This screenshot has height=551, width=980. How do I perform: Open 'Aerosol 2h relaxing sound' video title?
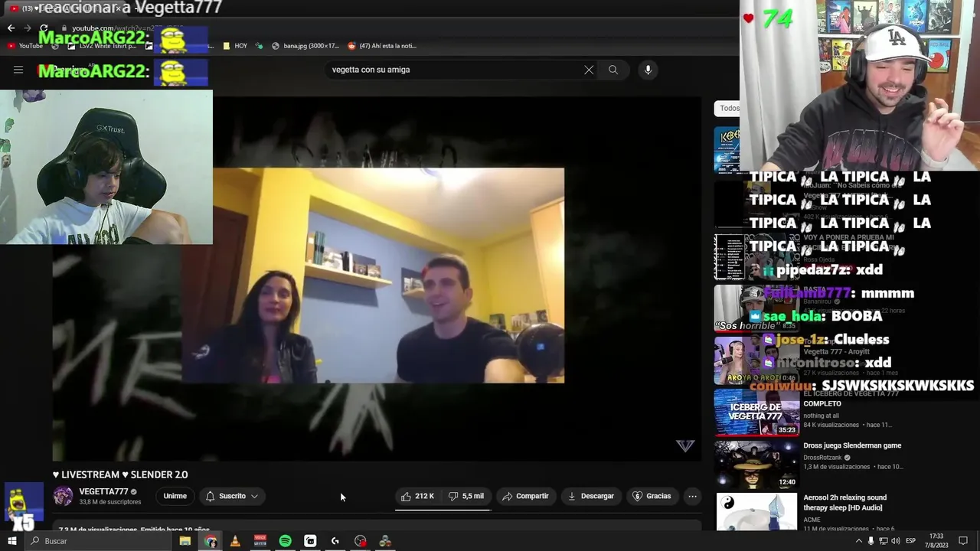coord(844,502)
